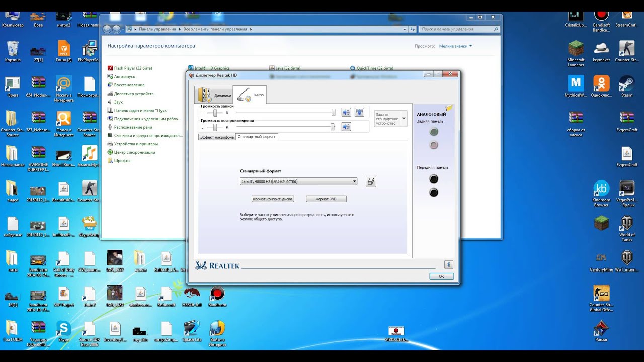Select Dota 2 desktop shortcut

[89, 297]
